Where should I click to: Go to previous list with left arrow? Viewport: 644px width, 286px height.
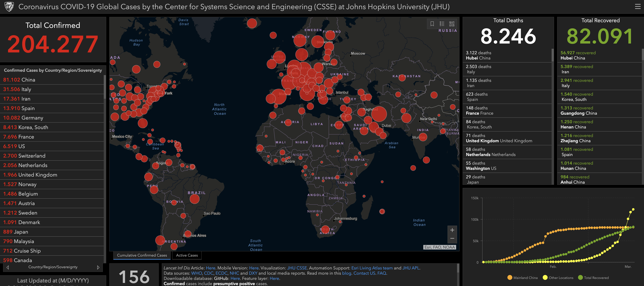click(x=8, y=267)
